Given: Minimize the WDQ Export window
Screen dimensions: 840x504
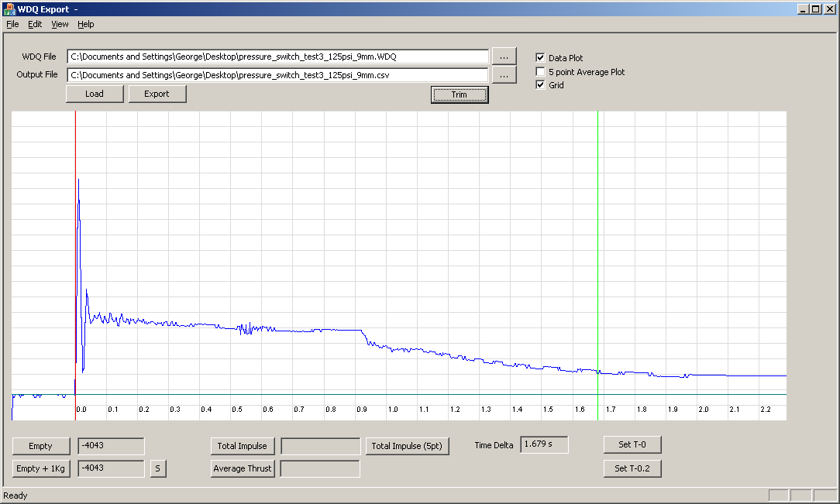Looking at the screenshot, I should pyautogui.click(x=803, y=9).
